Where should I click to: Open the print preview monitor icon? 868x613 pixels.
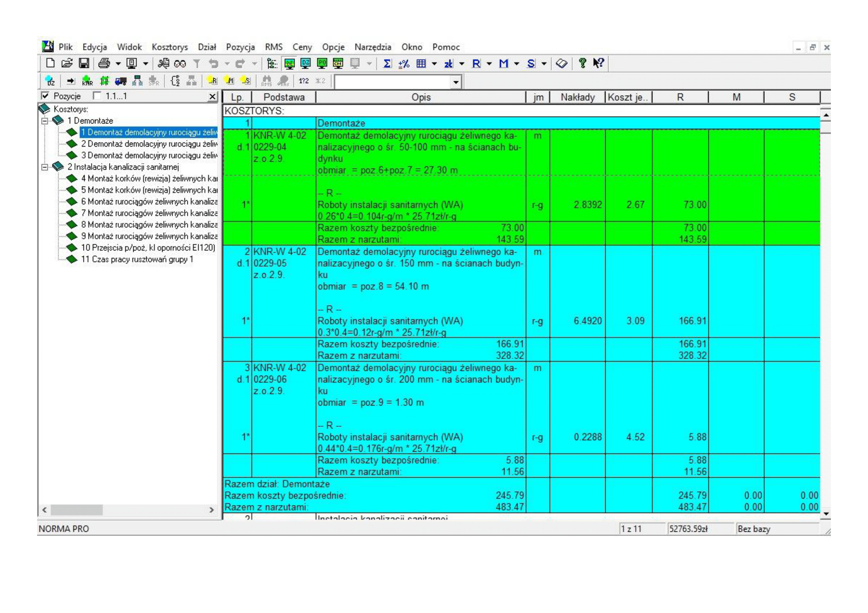click(132, 63)
